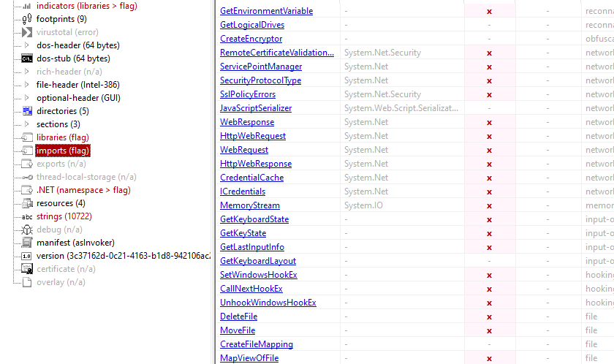Select dos-stub (64 bytes) item

click(73, 58)
